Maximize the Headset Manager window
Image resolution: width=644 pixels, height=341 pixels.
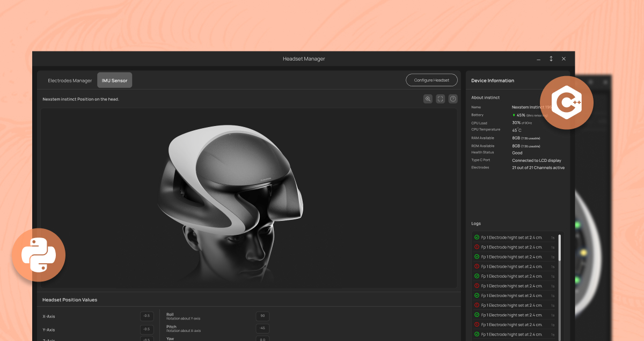click(551, 59)
